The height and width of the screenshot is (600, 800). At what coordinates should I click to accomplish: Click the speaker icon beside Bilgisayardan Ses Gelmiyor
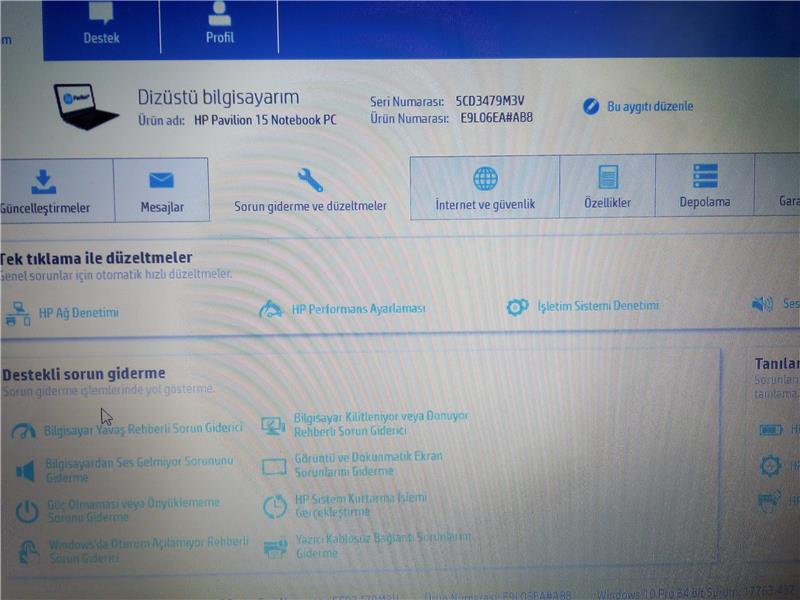click(26, 471)
